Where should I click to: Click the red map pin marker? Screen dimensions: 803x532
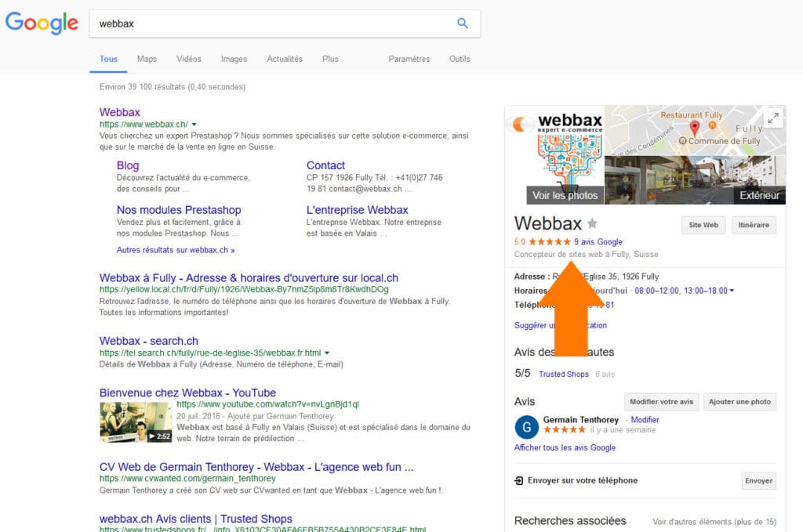click(x=695, y=128)
